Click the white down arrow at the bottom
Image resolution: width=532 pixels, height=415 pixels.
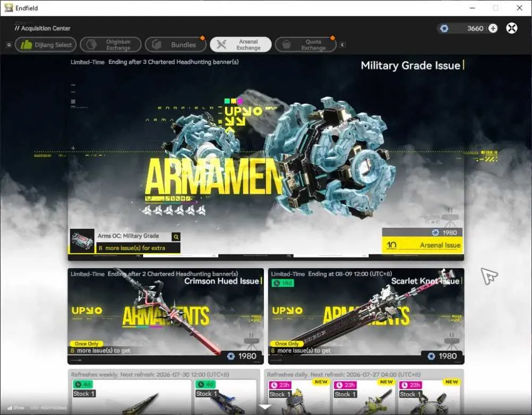point(264,406)
